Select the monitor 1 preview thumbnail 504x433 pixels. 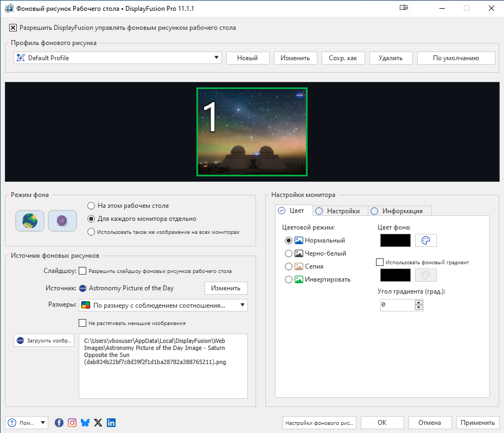point(252,132)
